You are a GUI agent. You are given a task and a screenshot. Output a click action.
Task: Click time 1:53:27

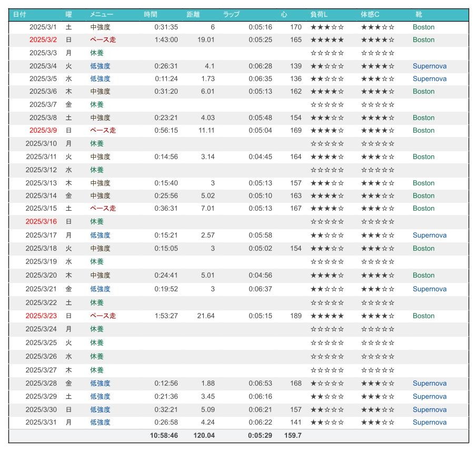coord(166,316)
